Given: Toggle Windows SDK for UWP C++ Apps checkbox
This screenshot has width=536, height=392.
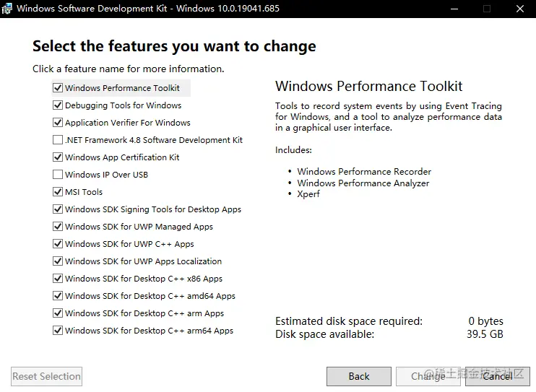Looking at the screenshot, I should (58, 244).
